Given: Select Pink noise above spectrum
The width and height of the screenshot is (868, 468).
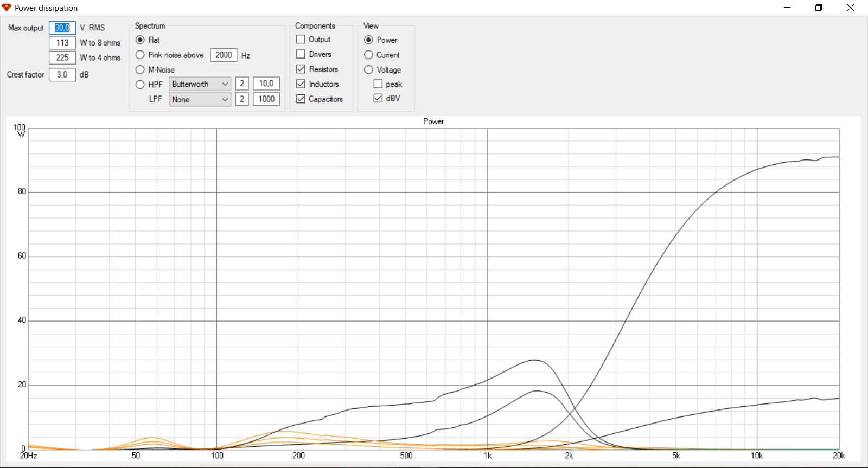Looking at the screenshot, I should pos(140,55).
